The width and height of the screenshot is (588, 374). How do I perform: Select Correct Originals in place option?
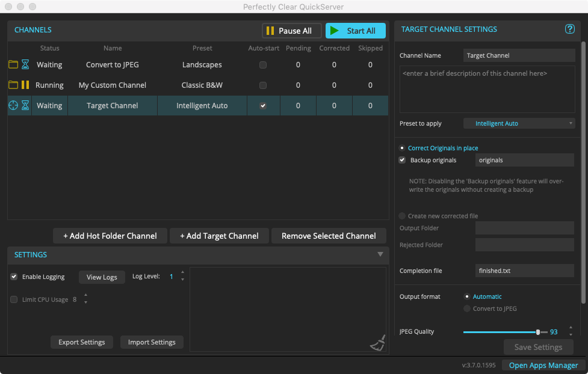pyautogui.click(x=402, y=148)
